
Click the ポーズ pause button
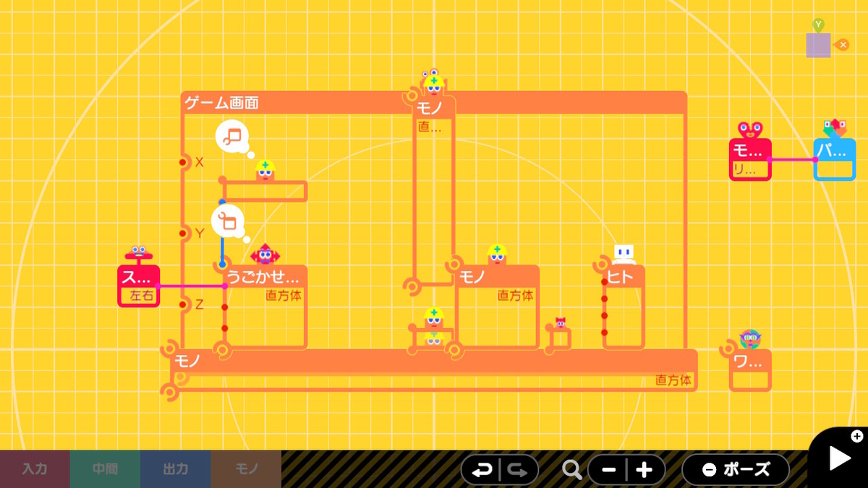(x=736, y=470)
